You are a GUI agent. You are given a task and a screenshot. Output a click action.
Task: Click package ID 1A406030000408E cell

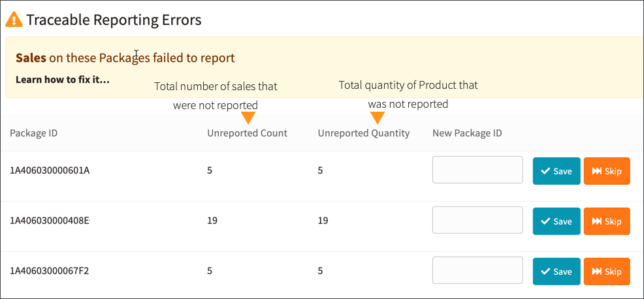click(x=50, y=221)
